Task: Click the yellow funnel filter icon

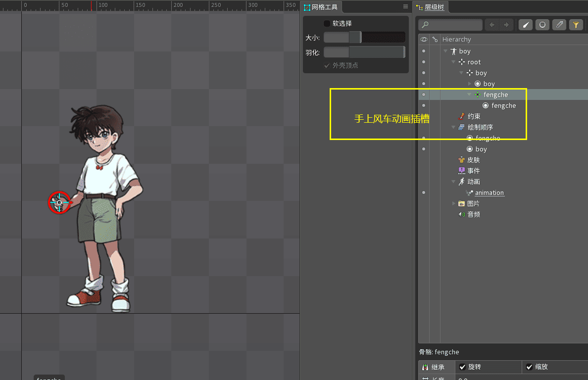Action: (575, 25)
